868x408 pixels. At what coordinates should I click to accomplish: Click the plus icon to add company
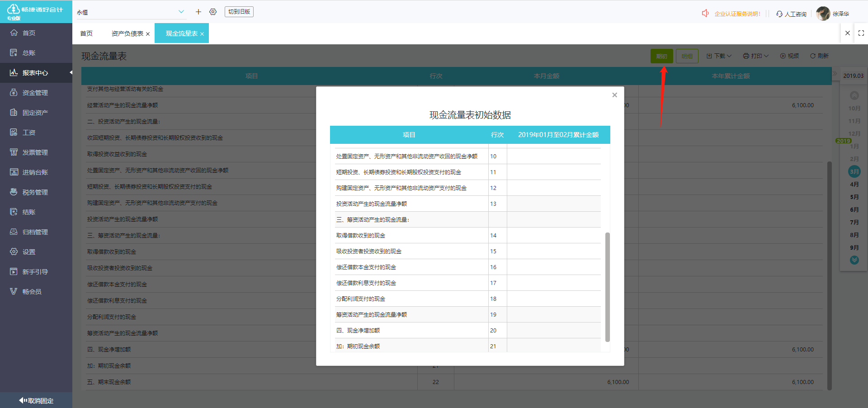[198, 12]
